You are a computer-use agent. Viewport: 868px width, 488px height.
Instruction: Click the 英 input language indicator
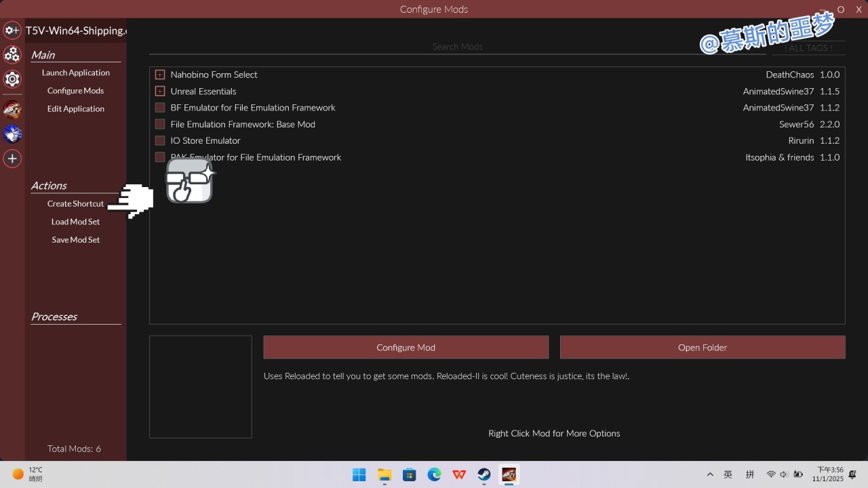click(728, 474)
